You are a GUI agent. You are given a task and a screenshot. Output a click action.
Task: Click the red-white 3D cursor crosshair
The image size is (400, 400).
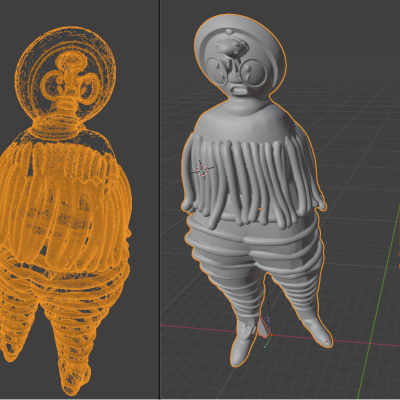[202, 170]
